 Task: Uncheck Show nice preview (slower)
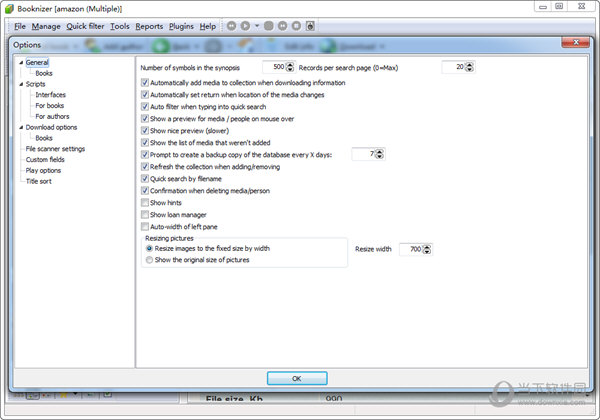145,130
